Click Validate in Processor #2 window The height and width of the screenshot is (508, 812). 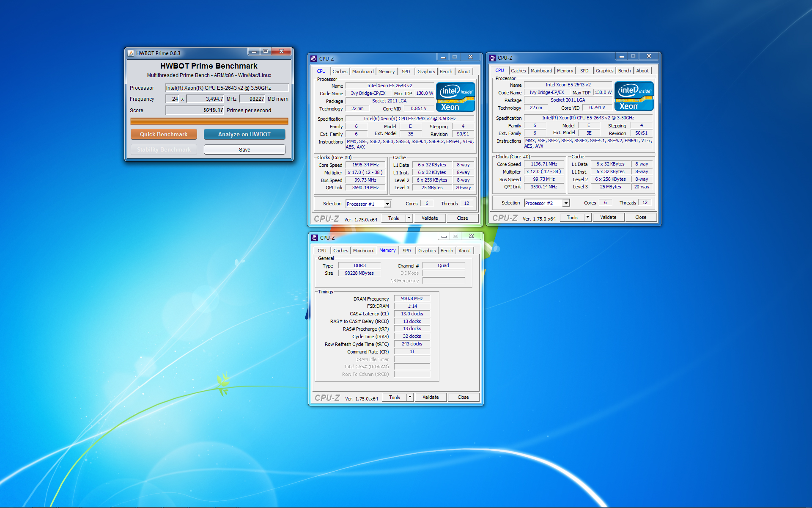point(608,217)
